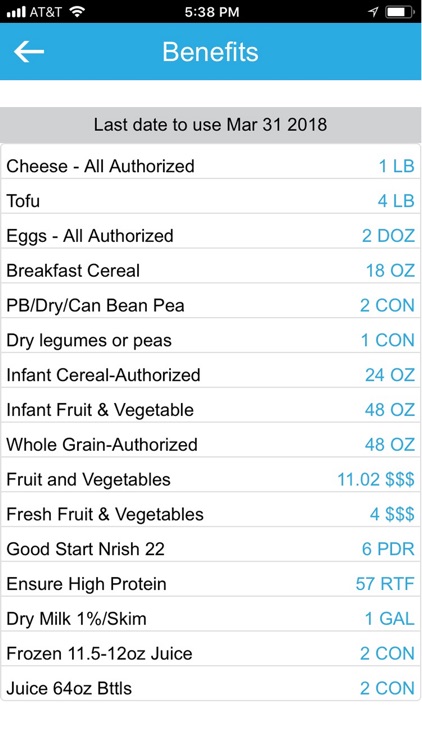Tap the location services arrow icon
The image size is (422, 750).
[x=373, y=12]
